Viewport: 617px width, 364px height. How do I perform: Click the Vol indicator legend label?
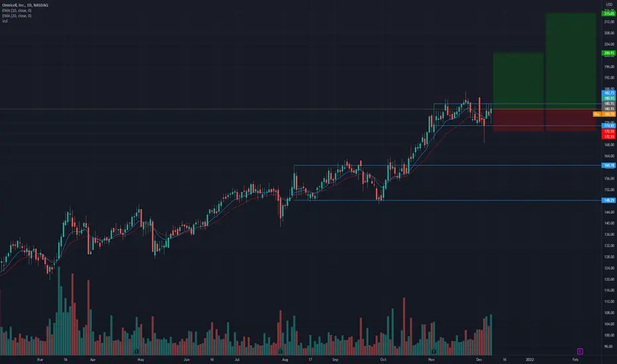(x=5, y=21)
